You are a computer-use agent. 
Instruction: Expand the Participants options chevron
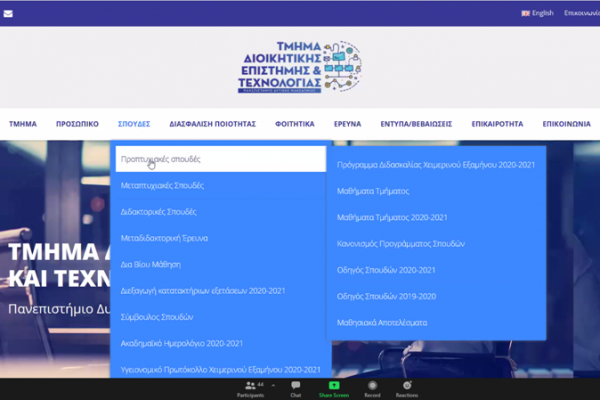[x=273, y=385]
